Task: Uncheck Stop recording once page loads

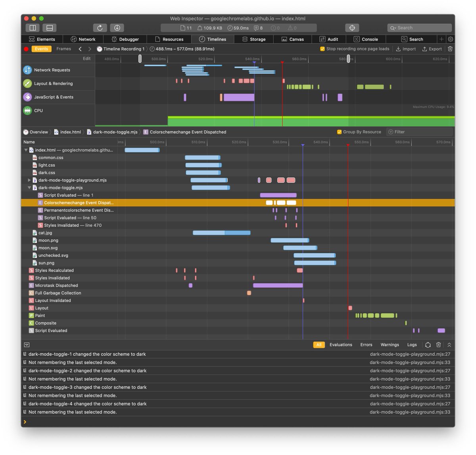Action: 322,49
